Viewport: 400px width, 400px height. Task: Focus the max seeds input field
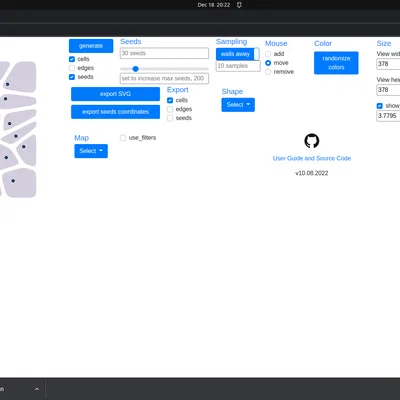(164, 79)
